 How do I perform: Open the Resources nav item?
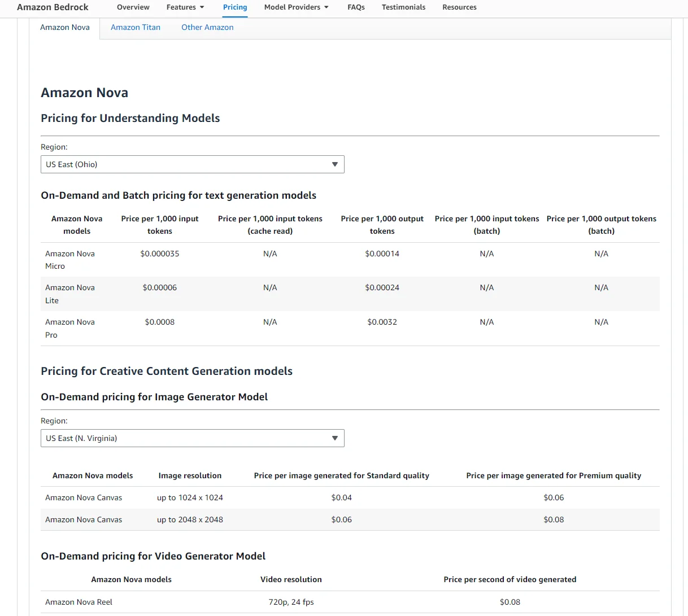click(459, 7)
